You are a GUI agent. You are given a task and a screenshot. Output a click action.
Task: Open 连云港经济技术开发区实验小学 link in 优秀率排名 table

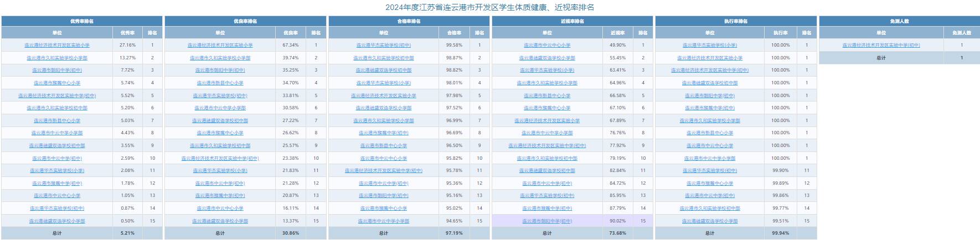click(57, 45)
